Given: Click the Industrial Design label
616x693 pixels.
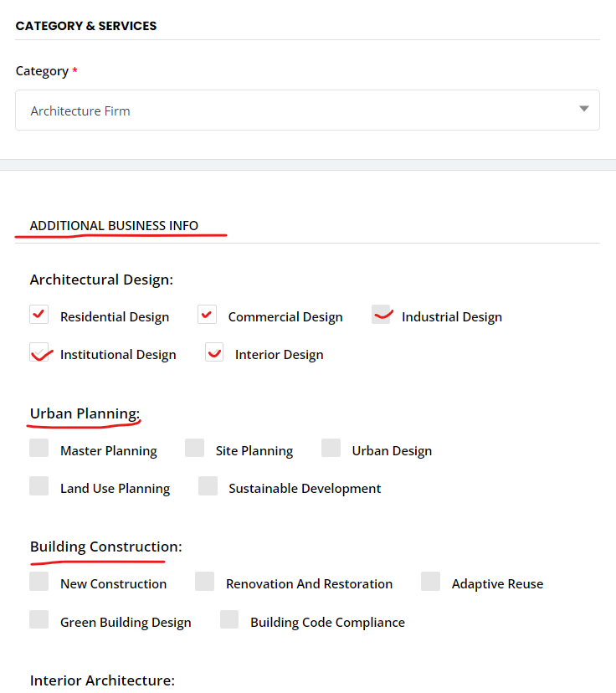Looking at the screenshot, I should pos(452,317).
